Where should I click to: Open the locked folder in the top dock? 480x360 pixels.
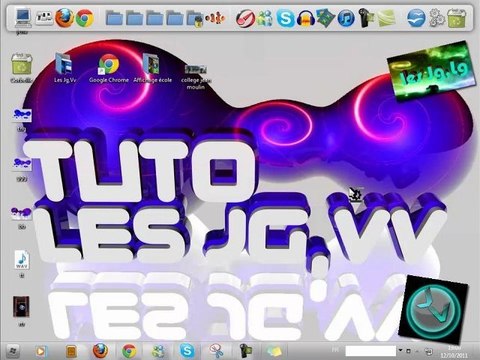(x=195, y=19)
